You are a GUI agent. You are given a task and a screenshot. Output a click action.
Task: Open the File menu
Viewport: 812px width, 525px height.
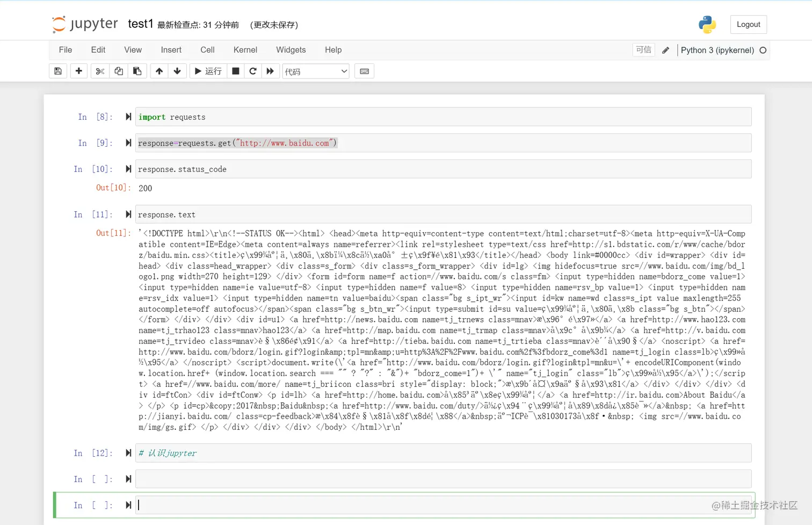pos(66,50)
